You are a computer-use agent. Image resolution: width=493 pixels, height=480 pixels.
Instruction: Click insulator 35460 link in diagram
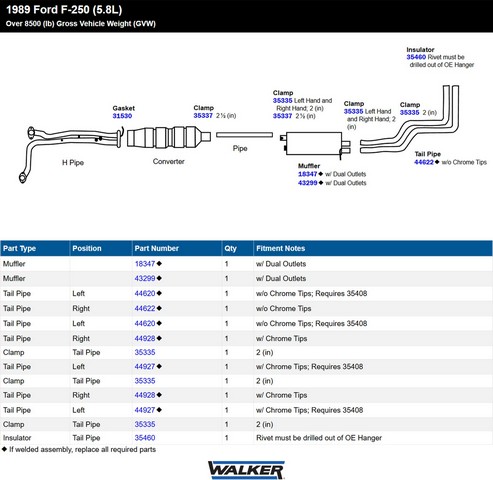pyautogui.click(x=416, y=57)
